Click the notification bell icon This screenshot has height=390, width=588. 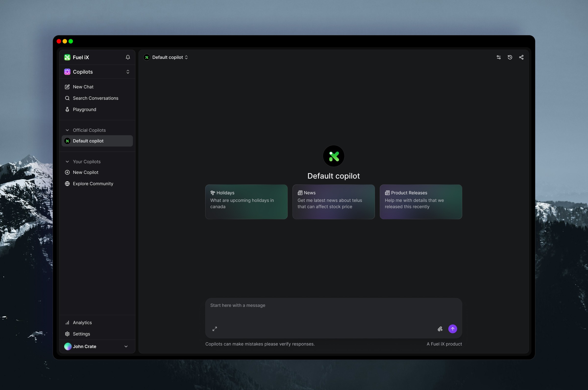point(128,57)
